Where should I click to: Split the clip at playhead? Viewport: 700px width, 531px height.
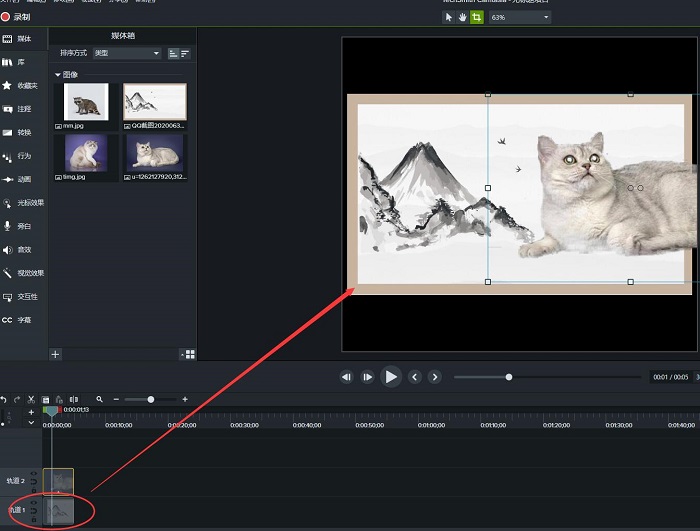coord(74,399)
